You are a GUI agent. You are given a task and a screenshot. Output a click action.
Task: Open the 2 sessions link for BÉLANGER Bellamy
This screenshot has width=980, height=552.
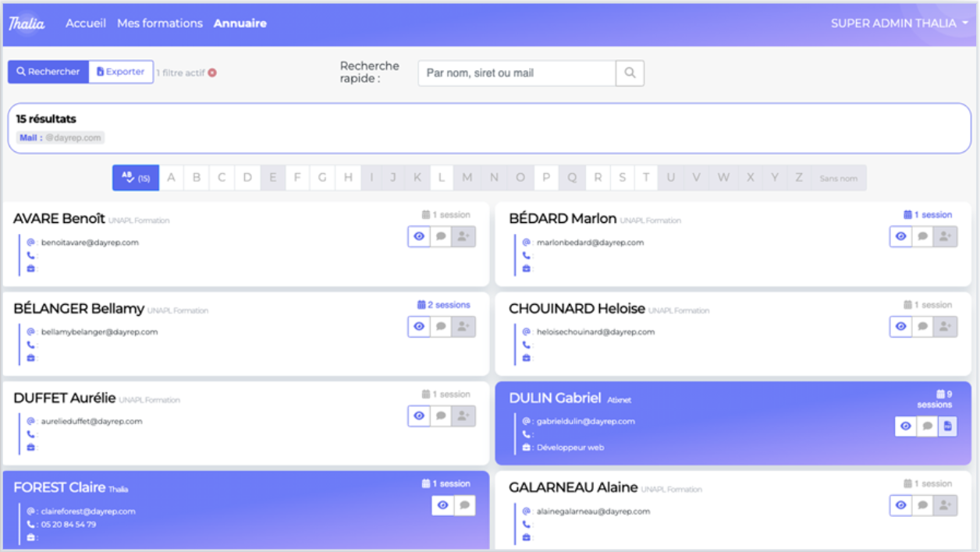(x=445, y=304)
